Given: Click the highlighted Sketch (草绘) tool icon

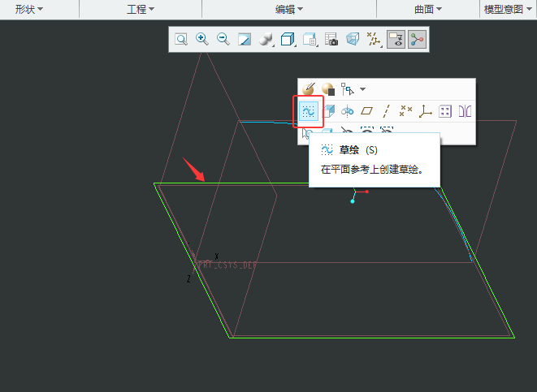Looking at the screenshot, I should pos(308,111).
